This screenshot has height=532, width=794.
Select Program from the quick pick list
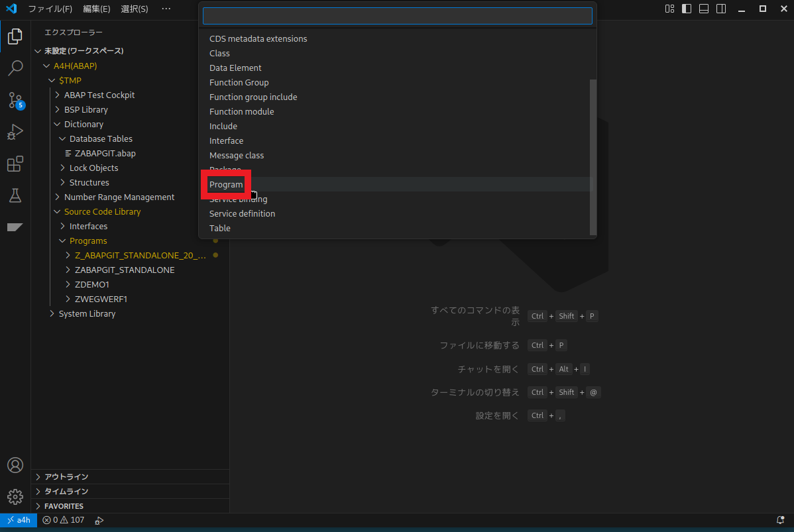225,184
